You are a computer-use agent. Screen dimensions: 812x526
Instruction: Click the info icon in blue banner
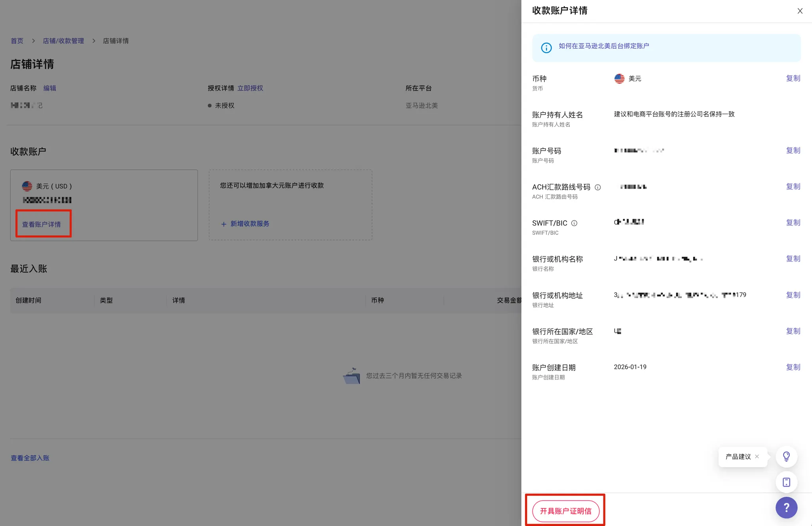point(546,48)
